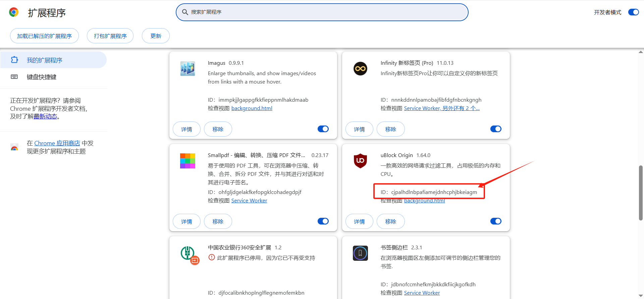Click the search magnifier icon
This screenshot has height=299, width=644.
(x=185, y=12)
